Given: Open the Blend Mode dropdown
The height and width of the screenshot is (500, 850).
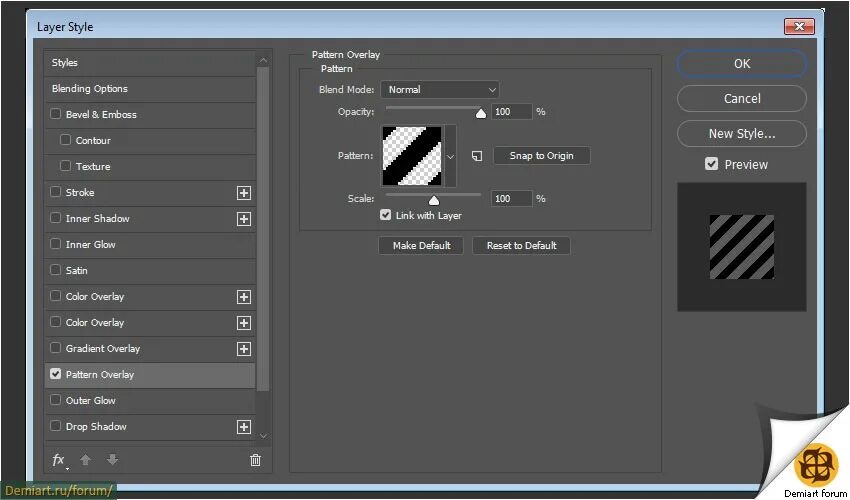Looking at the screenshot, I should pyautogui.click(x=440, y=89).
